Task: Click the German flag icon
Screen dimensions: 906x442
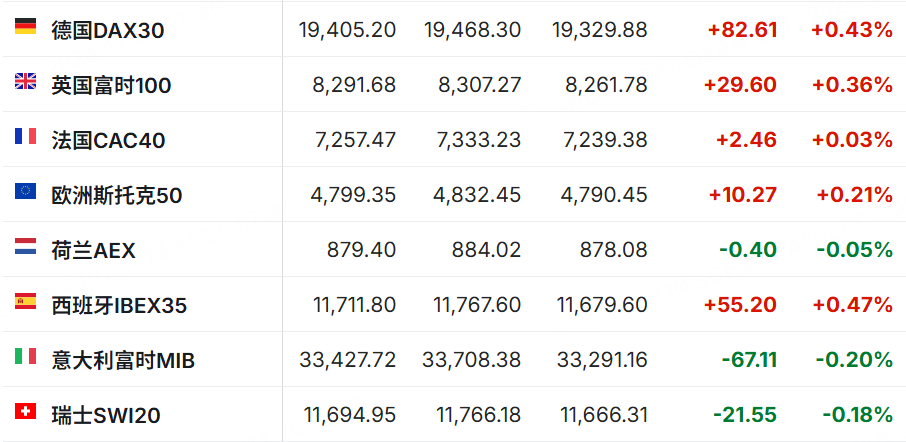Action: click(x=25, y=26)
